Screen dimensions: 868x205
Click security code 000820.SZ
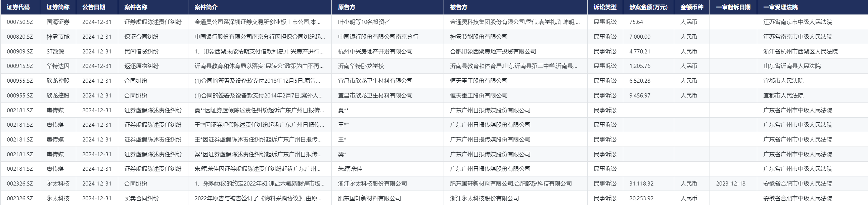[x=20, y=37]
